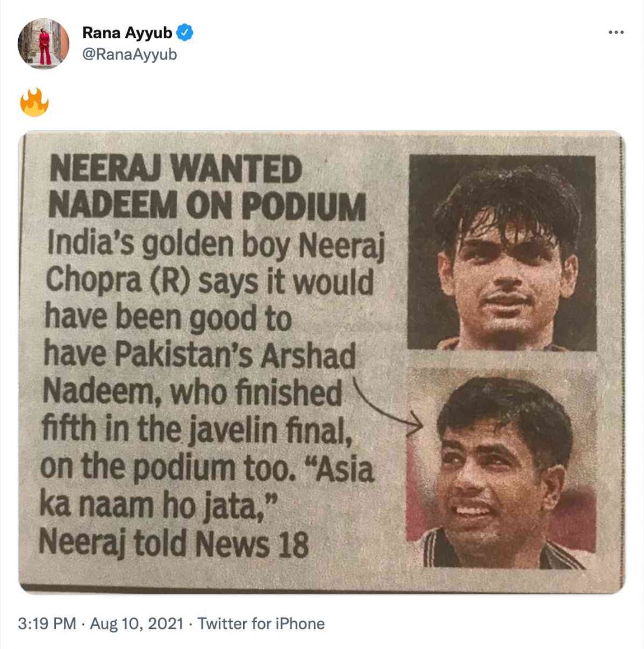Open the bottom photo in the clipping
Image resolution: width=644 pixels, height=649 pixels.
coord(501,467)
